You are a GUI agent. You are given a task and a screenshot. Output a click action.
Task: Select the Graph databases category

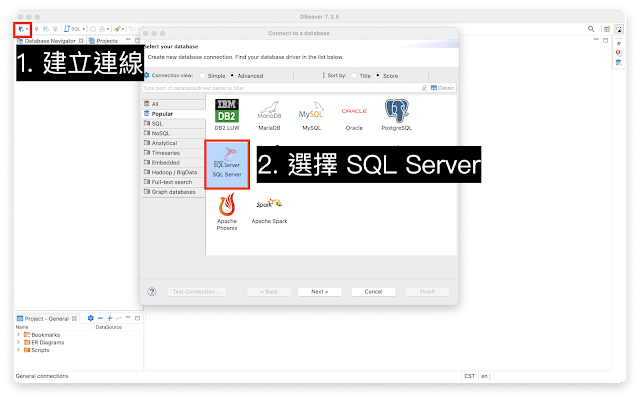tap(174, 192)
